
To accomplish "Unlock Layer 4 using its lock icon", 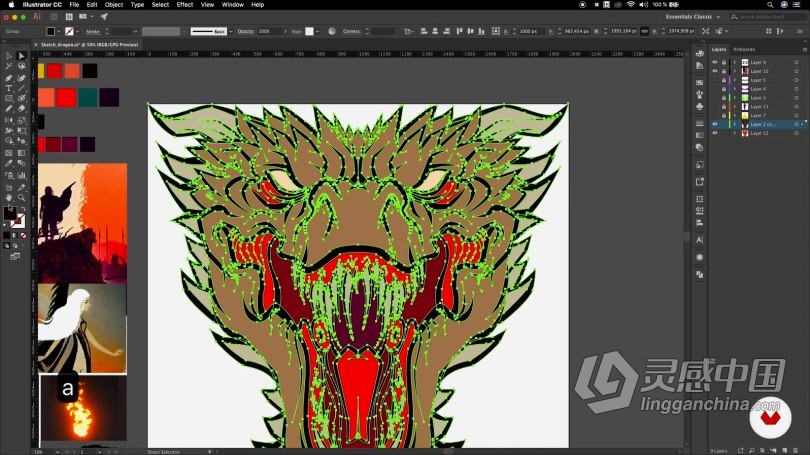I will (723, 89).
